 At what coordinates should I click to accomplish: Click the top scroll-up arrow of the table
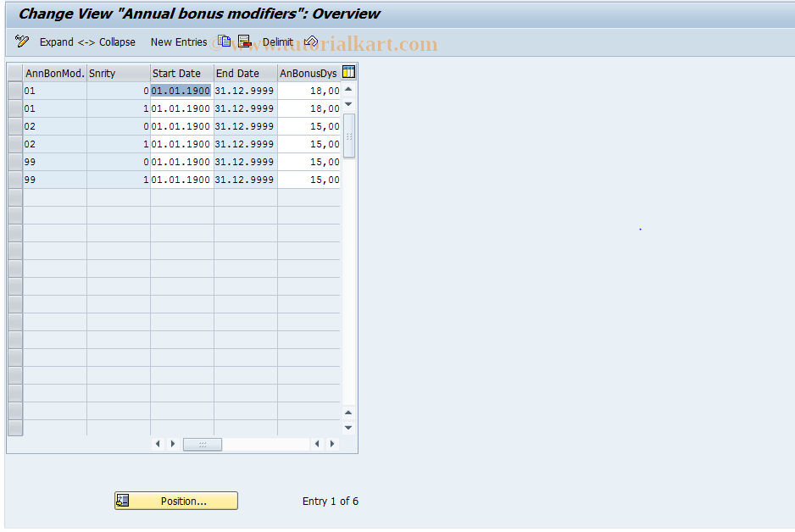coord(348,89)
